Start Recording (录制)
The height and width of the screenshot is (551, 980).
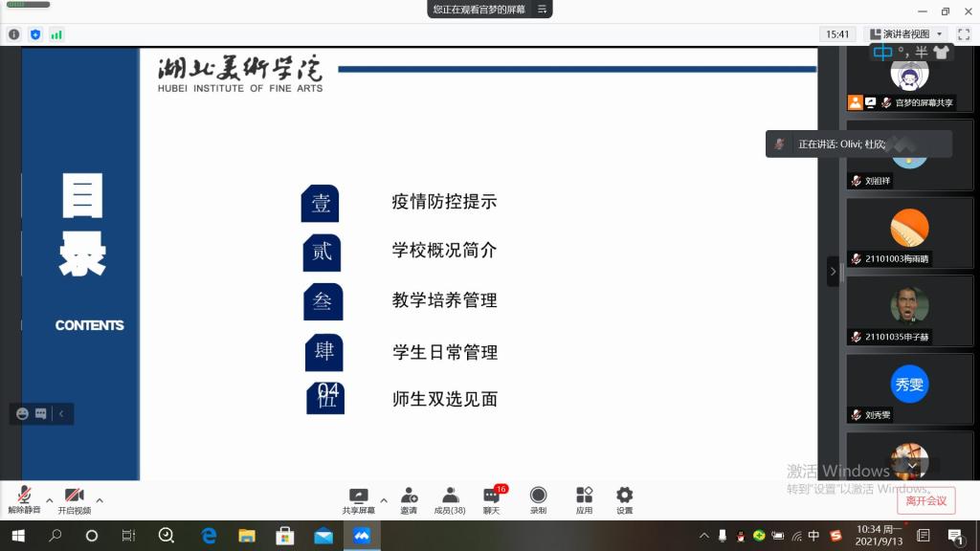538,499
